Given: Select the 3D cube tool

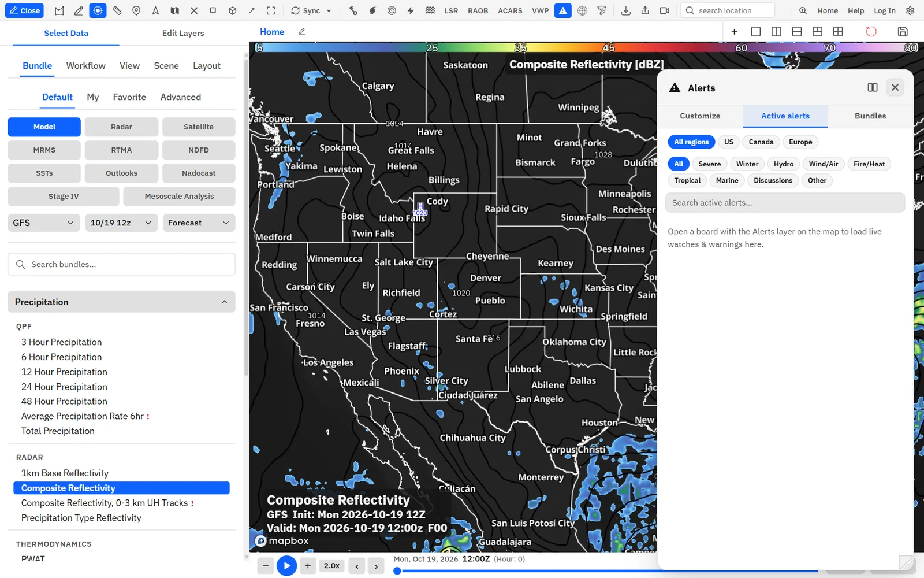Looking at the screenshot, I should 232,10.
